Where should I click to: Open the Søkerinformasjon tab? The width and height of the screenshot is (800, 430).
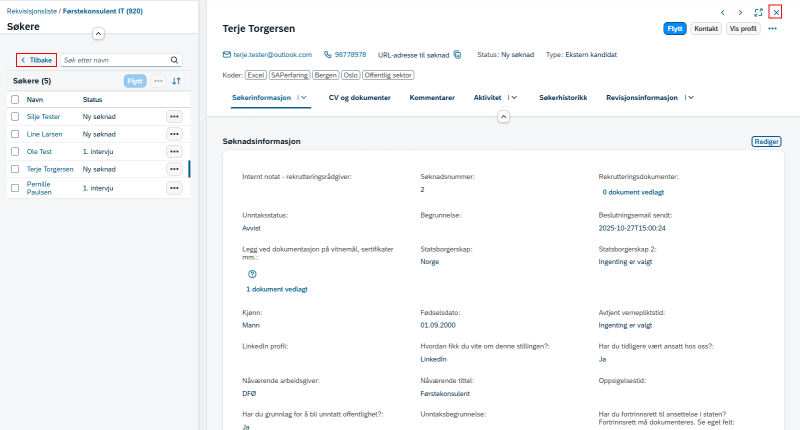pos(261,97)
